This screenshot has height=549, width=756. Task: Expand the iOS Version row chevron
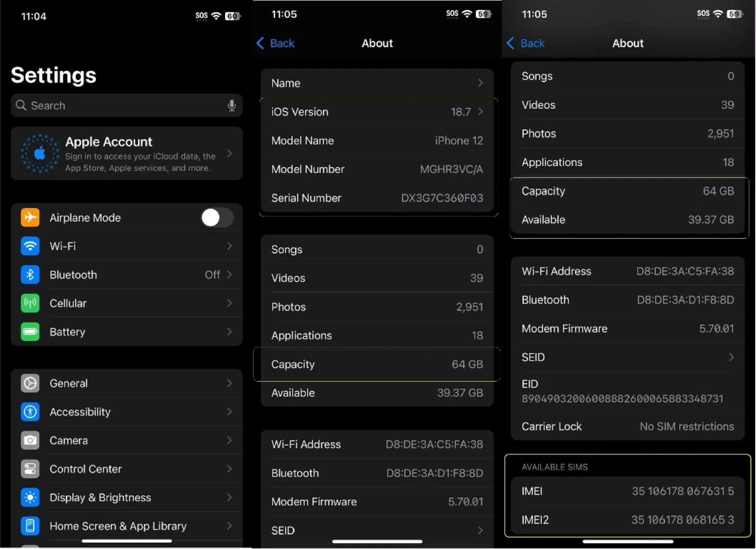(x=480, y=112)
